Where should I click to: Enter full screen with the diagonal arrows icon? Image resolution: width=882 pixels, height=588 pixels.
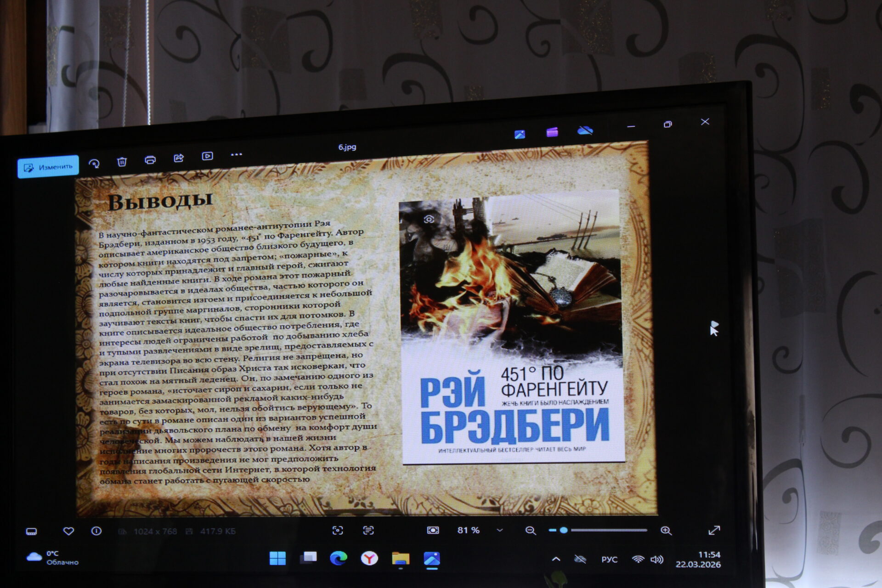(714, 530)
